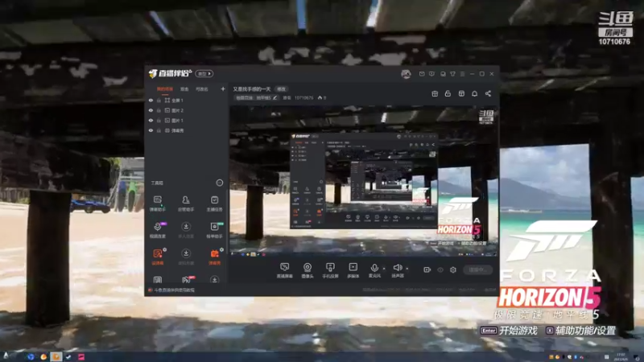
Task: Click the notification bell icon
Action: [474, 93]
